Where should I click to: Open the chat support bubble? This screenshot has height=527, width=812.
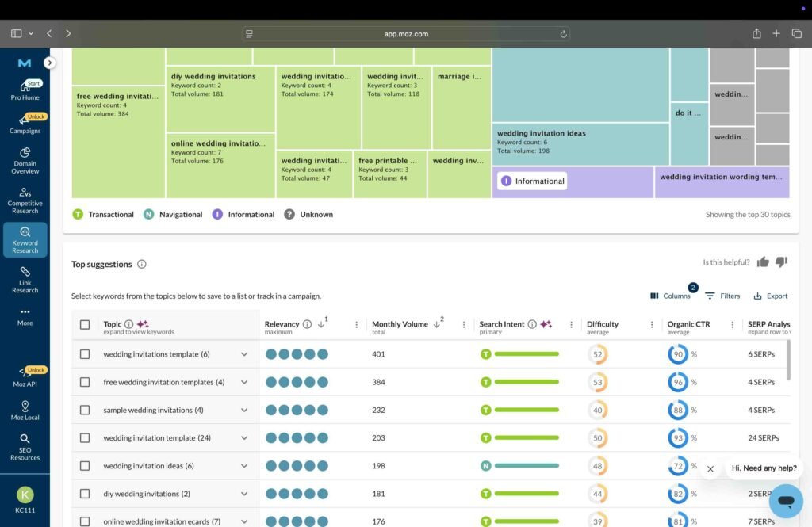786,501
